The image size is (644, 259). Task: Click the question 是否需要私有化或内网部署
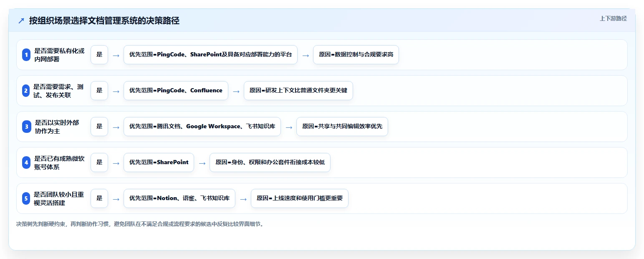click(59, 55)
